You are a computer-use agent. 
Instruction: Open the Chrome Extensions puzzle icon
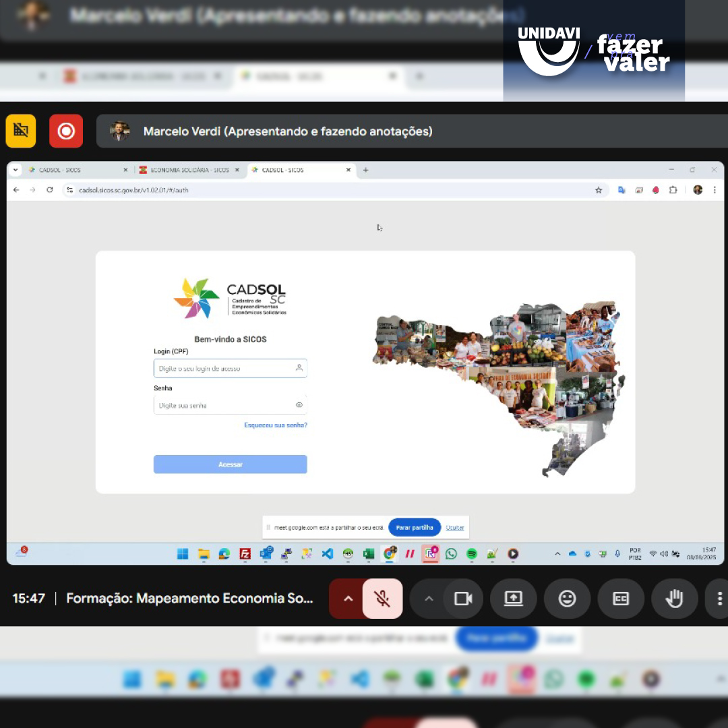coord(673,190)
